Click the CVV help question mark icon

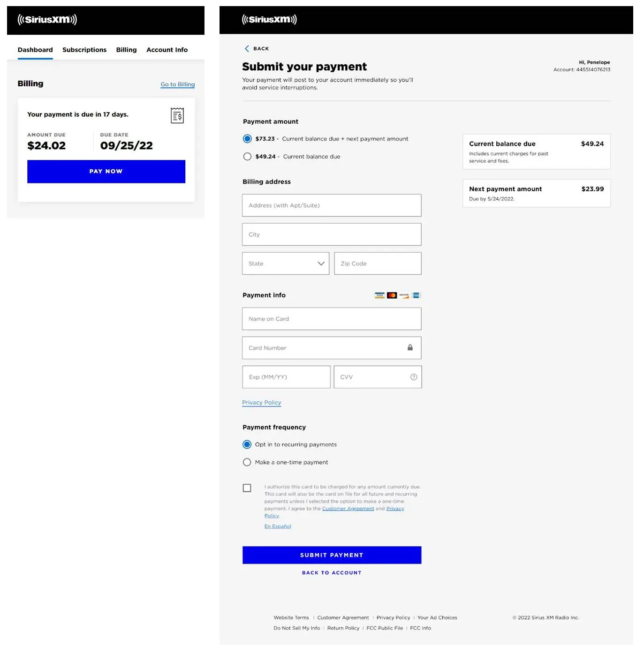tap(413, 377)
